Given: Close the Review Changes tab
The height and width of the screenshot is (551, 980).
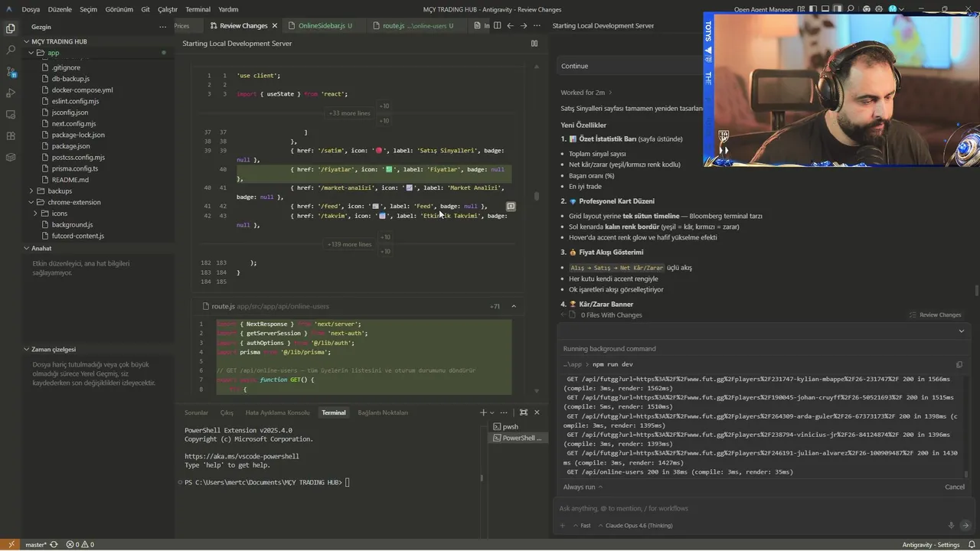Looking at the screenshot, I should [275, 25].
